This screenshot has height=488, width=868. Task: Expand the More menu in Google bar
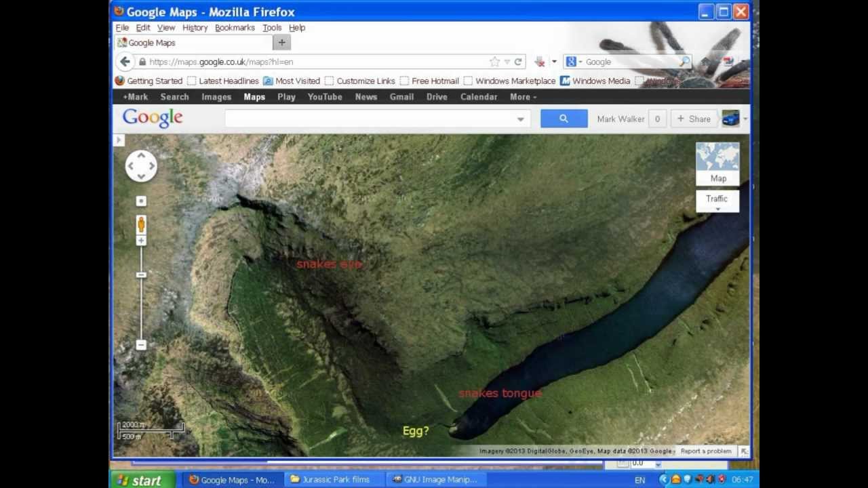523,97
